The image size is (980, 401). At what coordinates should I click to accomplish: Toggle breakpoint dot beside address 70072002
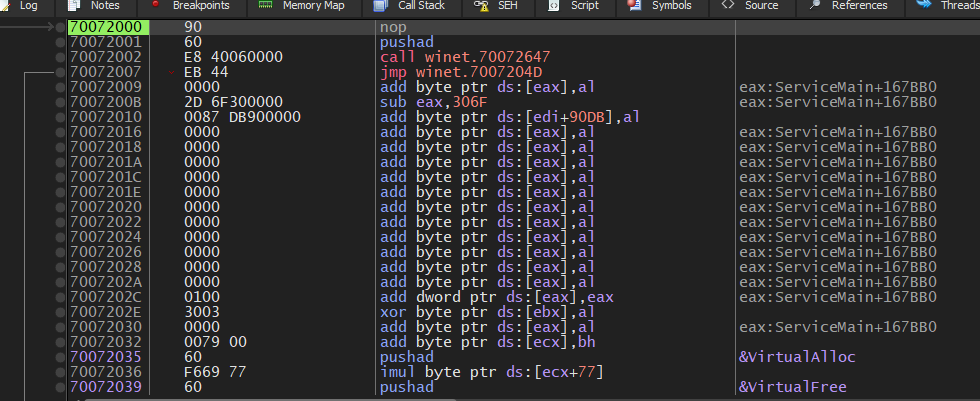[62, 58]
